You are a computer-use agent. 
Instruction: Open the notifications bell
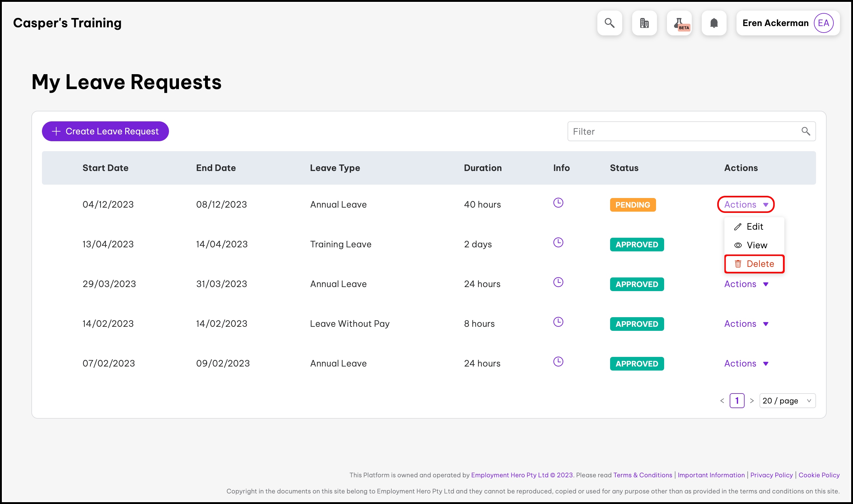[x=714, y=23]
